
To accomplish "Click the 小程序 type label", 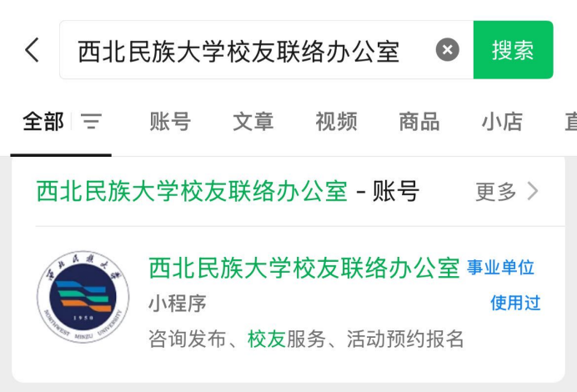I will click(178, 304).
